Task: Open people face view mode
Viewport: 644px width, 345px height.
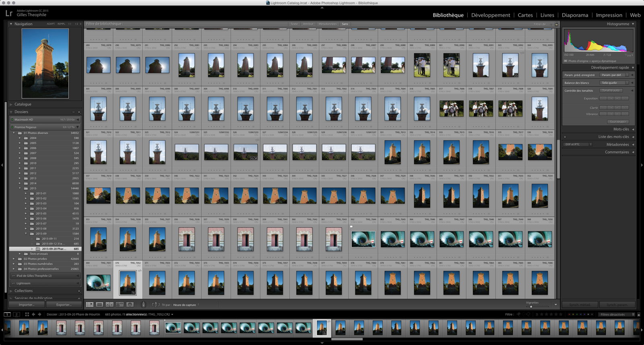Action: (130, 305)
